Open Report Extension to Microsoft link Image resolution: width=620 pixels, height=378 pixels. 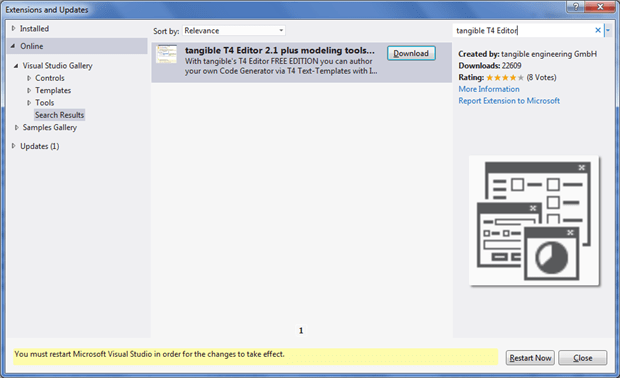point(509,101)
